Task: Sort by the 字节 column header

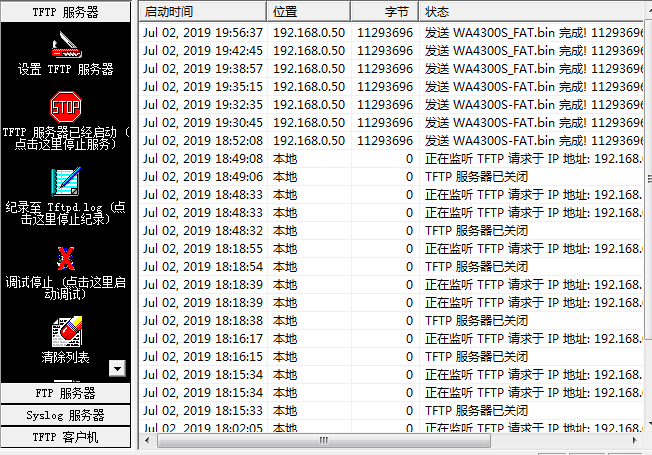Action: (x=385, y=11)
